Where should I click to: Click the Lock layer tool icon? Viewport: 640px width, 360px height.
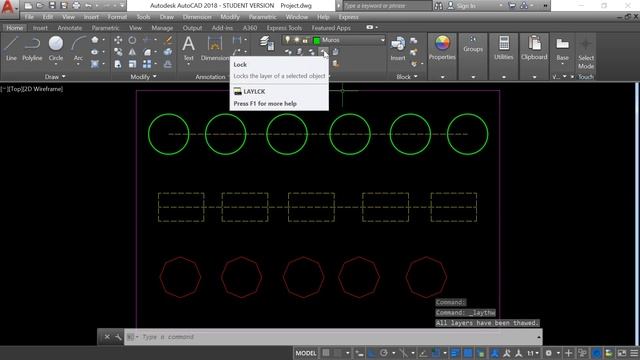point(323,52)
